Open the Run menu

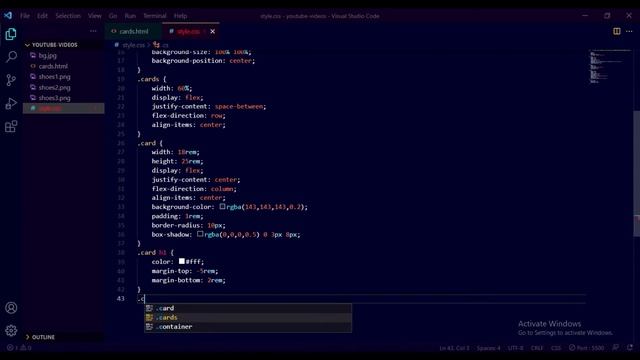click(x=130, y=16)
